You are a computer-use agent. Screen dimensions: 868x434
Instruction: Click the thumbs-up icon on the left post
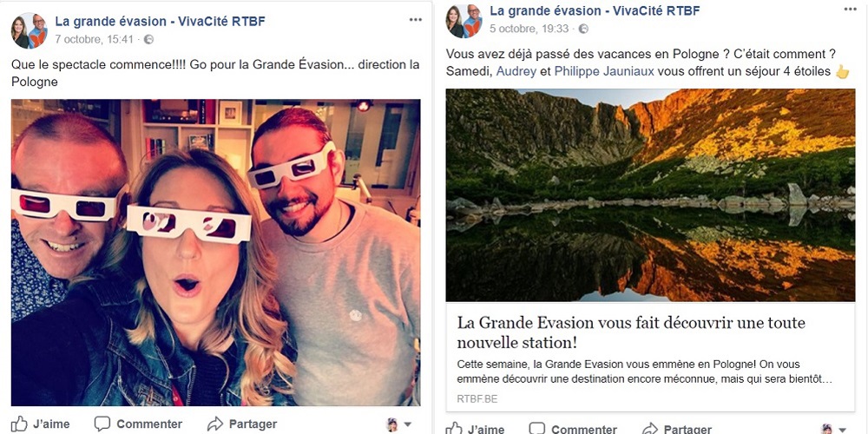[x=19, y=424]
